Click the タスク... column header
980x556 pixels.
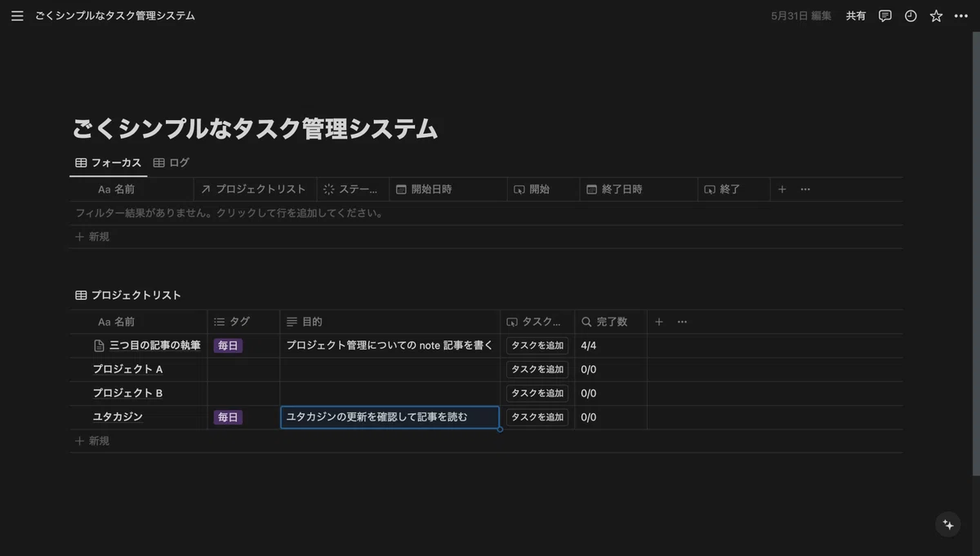(x=537, y=322)
